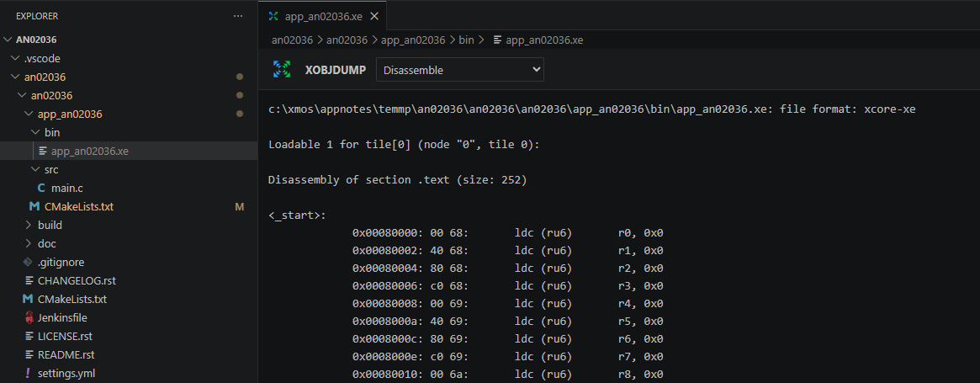The width and height of the screenshot is (980, 383).
Task: Collapse the top-level an02036 folder
Action: click(15, 77)
